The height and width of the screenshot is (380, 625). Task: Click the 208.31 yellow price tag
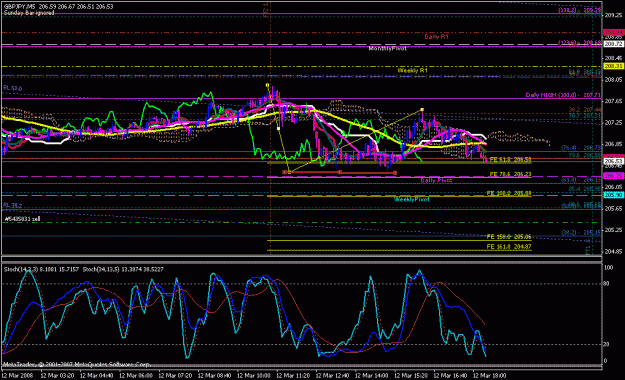tap(613, 67)
